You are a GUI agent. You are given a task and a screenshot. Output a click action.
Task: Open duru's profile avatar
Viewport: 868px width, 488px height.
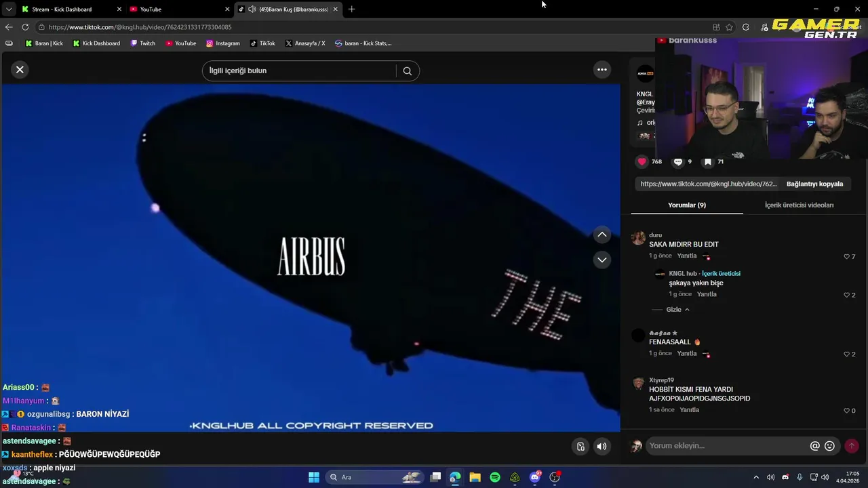638,238
